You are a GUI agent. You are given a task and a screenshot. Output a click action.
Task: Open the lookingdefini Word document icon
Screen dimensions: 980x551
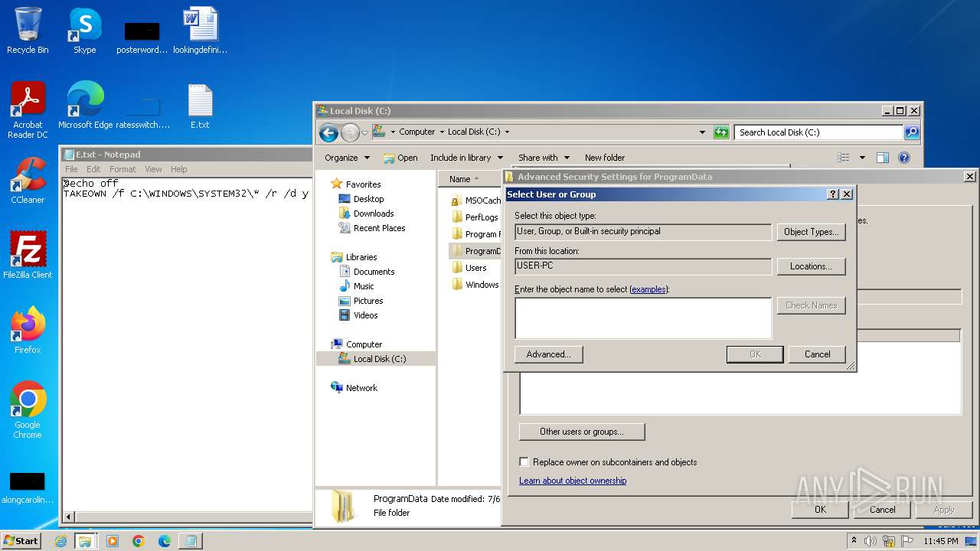tap(200, 31)
